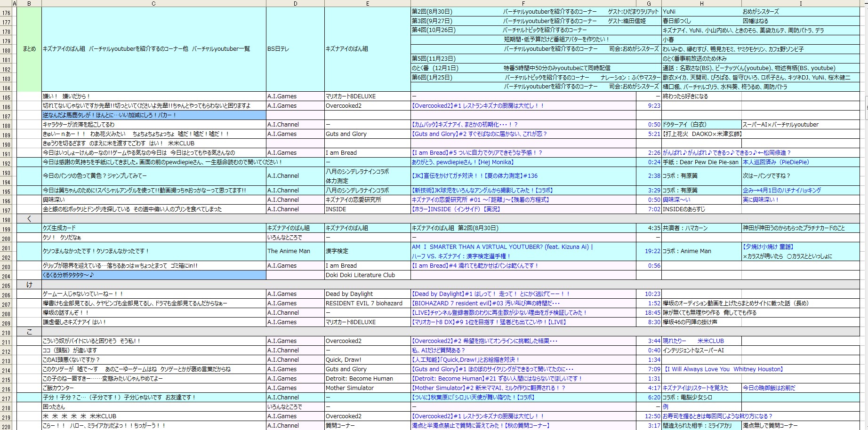This screenshot has width=868, height=430.
Task: Select row 205 header
Action: click(6, 285)
